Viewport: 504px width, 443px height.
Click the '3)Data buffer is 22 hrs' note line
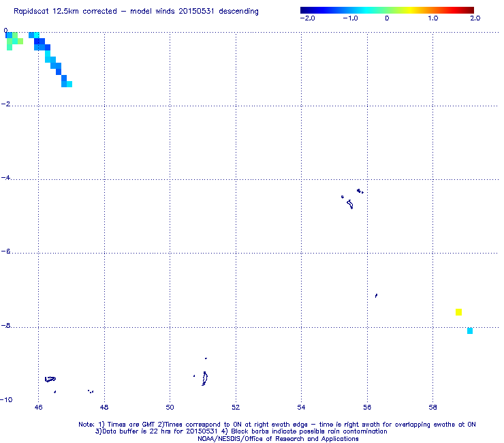point(241,431)
